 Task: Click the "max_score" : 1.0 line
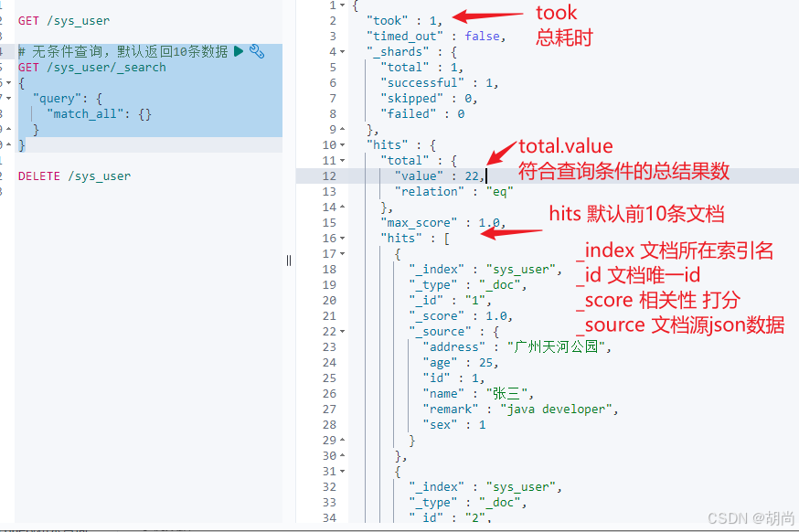point(442,223)
